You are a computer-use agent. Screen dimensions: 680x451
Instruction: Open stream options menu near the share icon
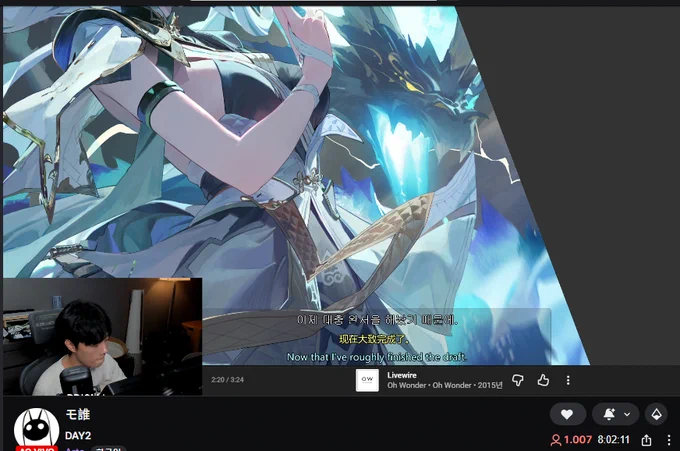pos(669,440)
